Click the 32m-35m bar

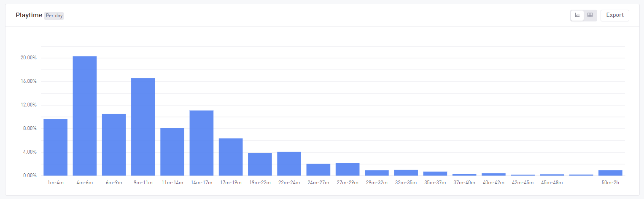point(406,172)
